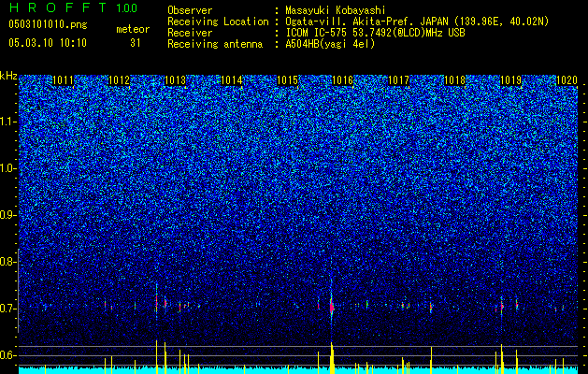Select observer name Masayuki Kobayashi

[x=336, y=10]
